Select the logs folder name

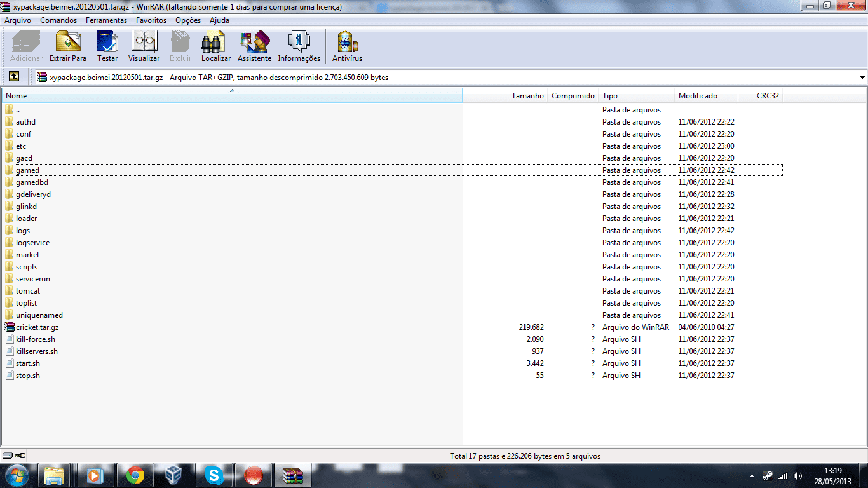[23, 231]
